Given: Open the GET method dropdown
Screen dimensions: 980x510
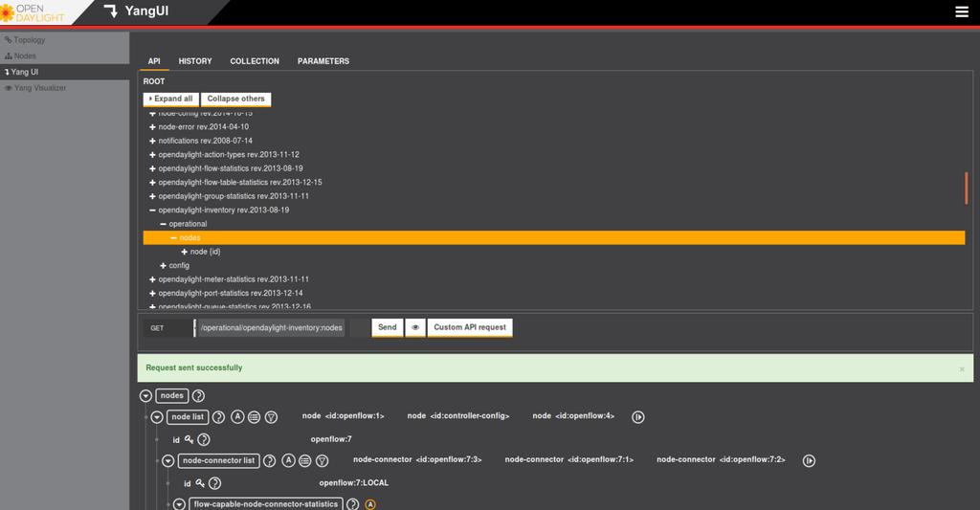Looking at the screenshot, I should (168, 328).
